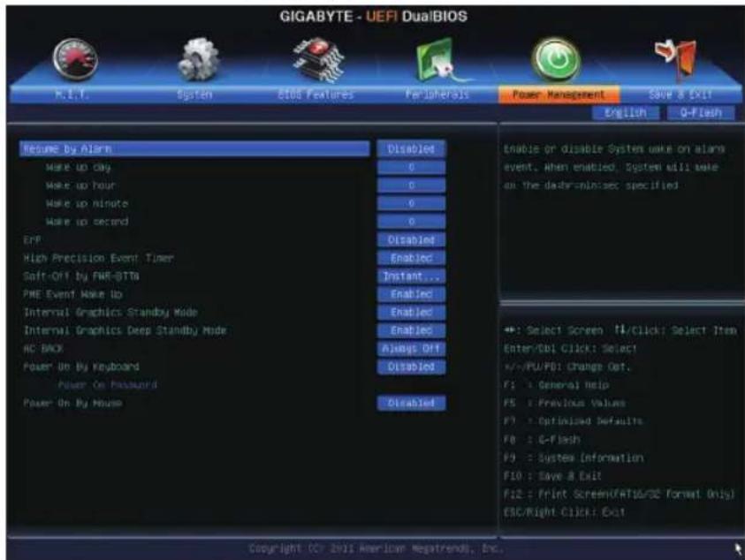Switch to the M.I.T. tab
Viewport: 745px width, 560px height.
coord(72,94)
